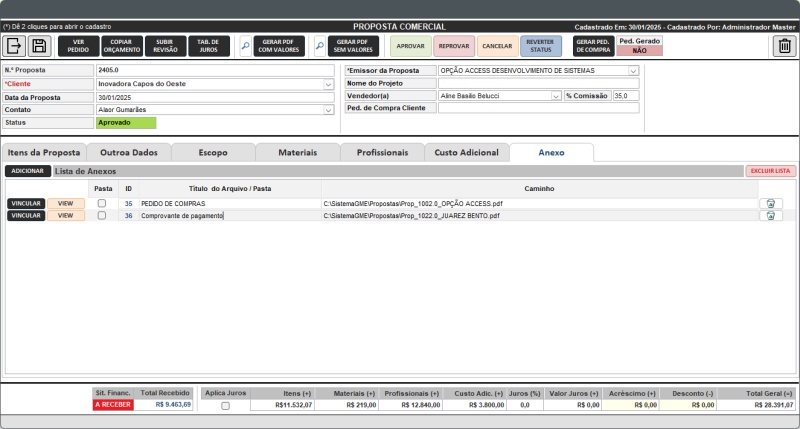Screen dimensions: 800x429
Task: Switch to the Materiais tab
Action: [297, 153]
